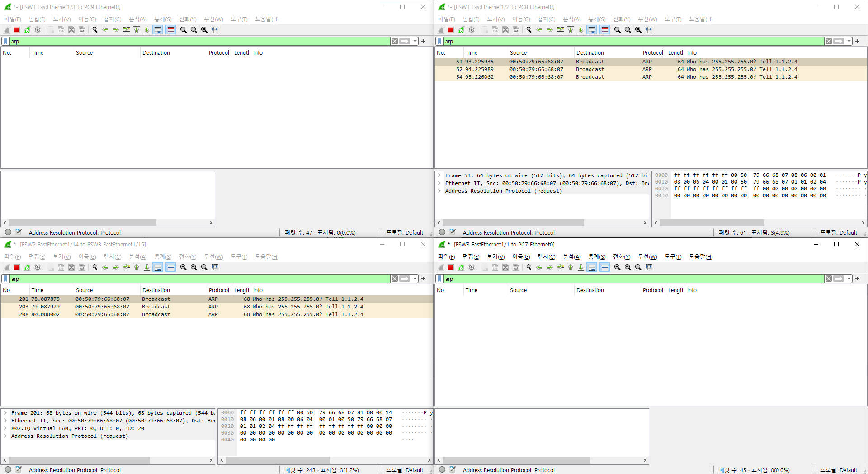Stop capture in the PC8 window

[x=451, y=30]
